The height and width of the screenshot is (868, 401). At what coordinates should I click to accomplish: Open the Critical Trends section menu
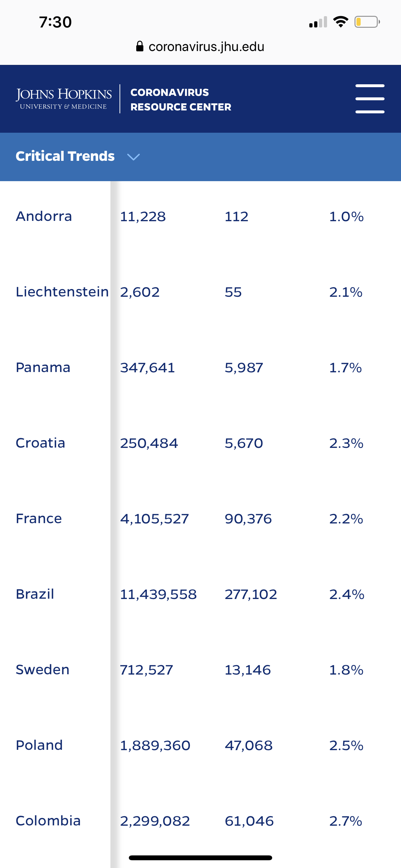click(65, 156)
